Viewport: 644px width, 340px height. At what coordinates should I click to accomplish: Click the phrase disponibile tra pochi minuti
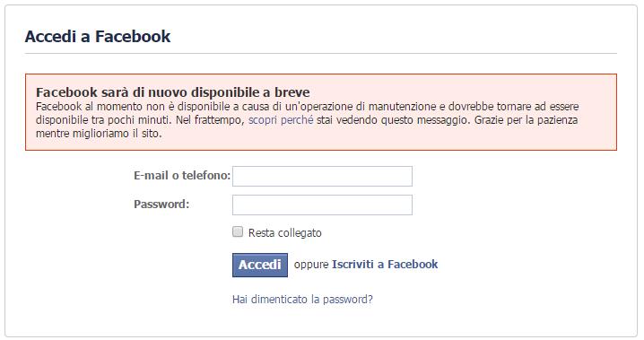click(x=104, y=120)
